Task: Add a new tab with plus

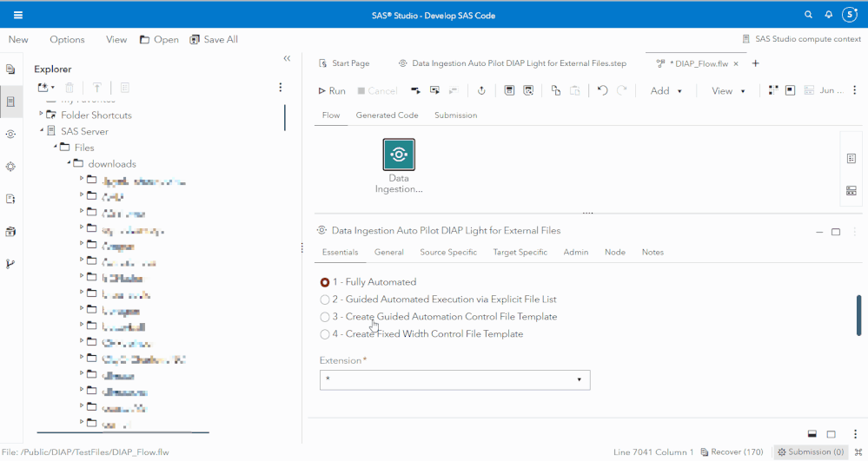Action: coord(755,63)
